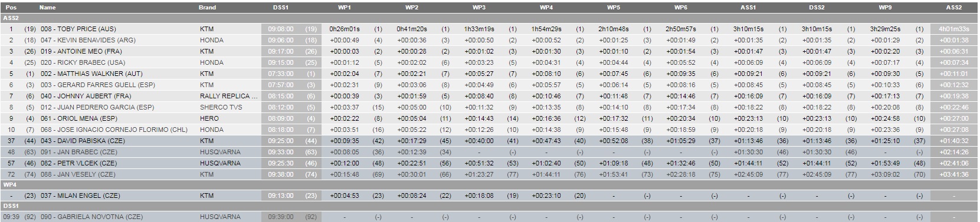Collapse the WP4 group row
980x222 pixels.
pos(490,185)
